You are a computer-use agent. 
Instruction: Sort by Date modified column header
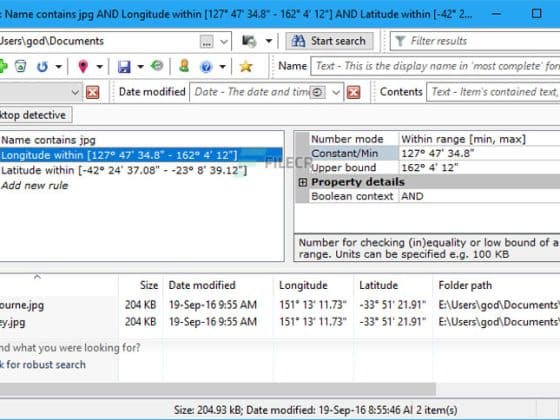(218, 285)
